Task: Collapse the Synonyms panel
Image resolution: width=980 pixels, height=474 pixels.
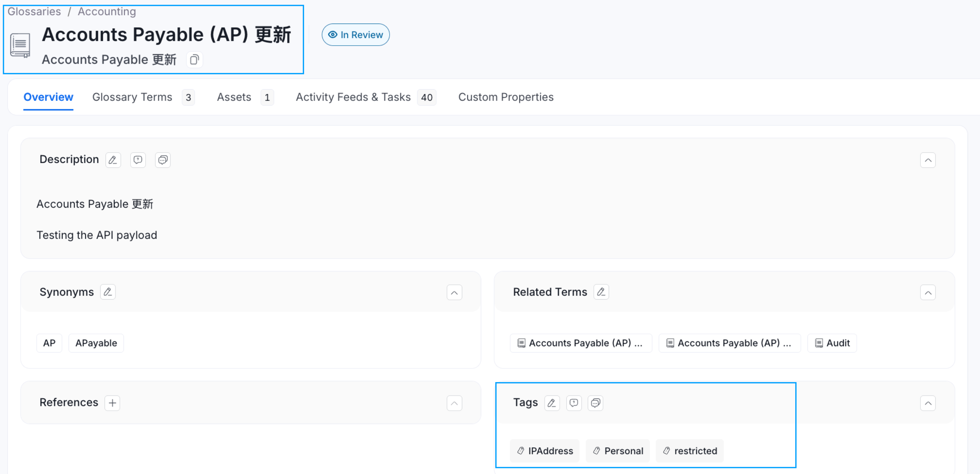Action: (454, 292)
